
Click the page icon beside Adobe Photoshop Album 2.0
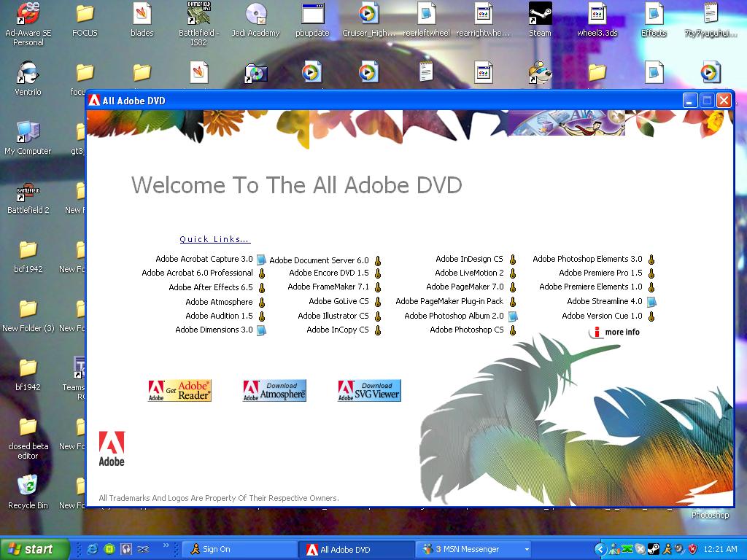(513, 316)
